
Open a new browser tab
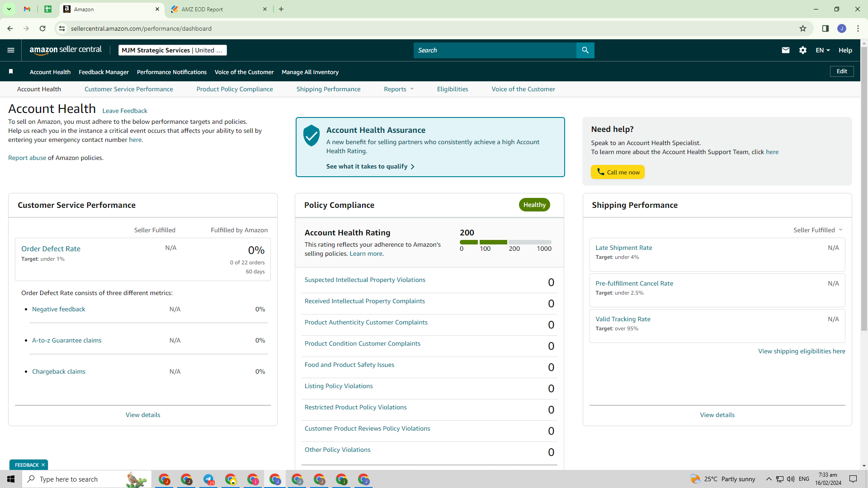pyautogui.click(x=281, y=9)
